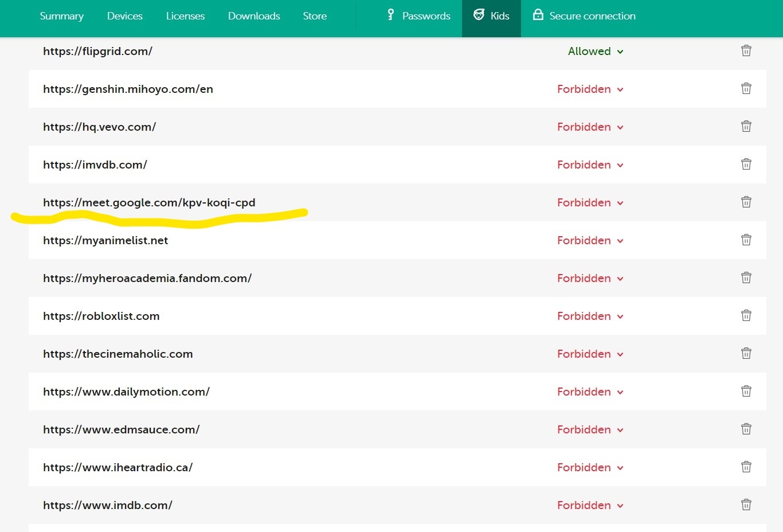This screenshot has width=783, height=532.
Task: Expand the Forbidden dropdown for meet.google.com
Action: (x=590, y=202)
